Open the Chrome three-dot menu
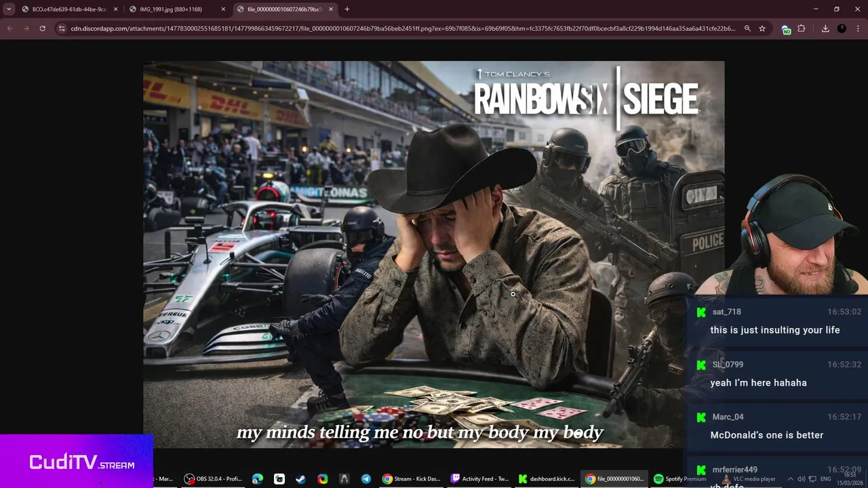The image size is (868, 488). [858, 28]
